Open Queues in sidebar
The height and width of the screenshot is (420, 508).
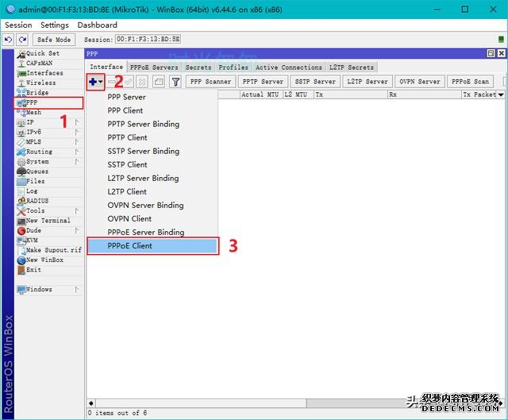[x=49, y=171]
